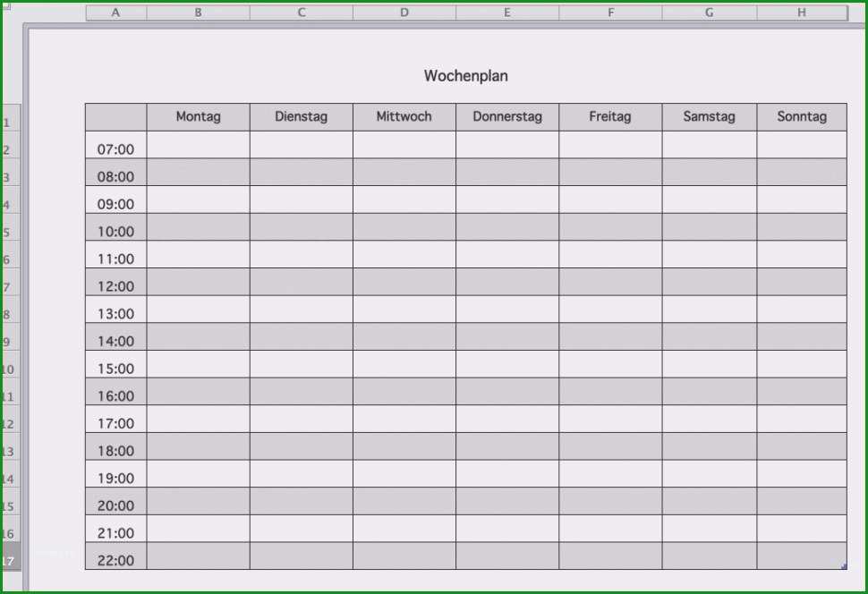Click the 12:00 time cell
Screen dimensions: 868x594
[115, 282]
